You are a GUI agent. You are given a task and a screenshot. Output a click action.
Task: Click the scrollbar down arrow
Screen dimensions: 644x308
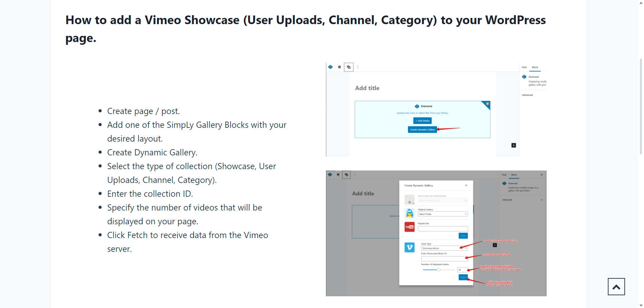[641, 305]
